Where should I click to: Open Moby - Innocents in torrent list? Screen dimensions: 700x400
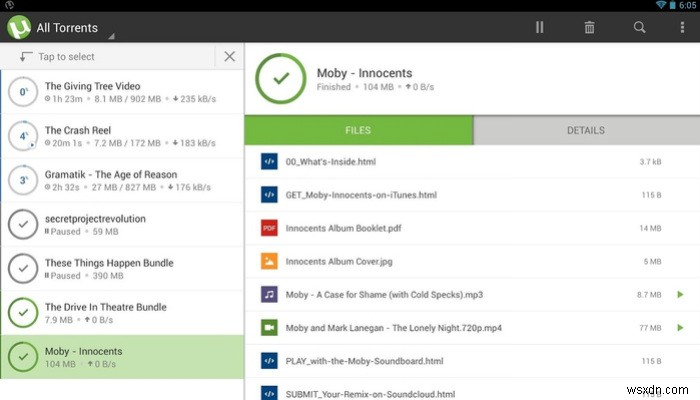122,357
